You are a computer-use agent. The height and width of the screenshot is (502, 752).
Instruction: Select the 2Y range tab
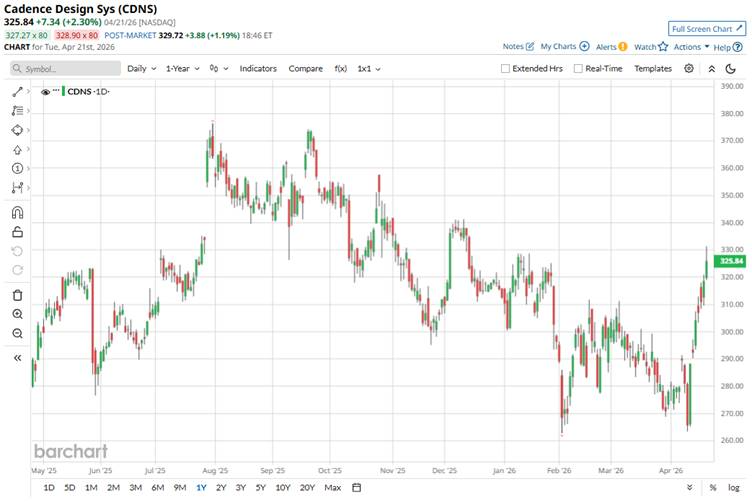[x=221, y=488]
